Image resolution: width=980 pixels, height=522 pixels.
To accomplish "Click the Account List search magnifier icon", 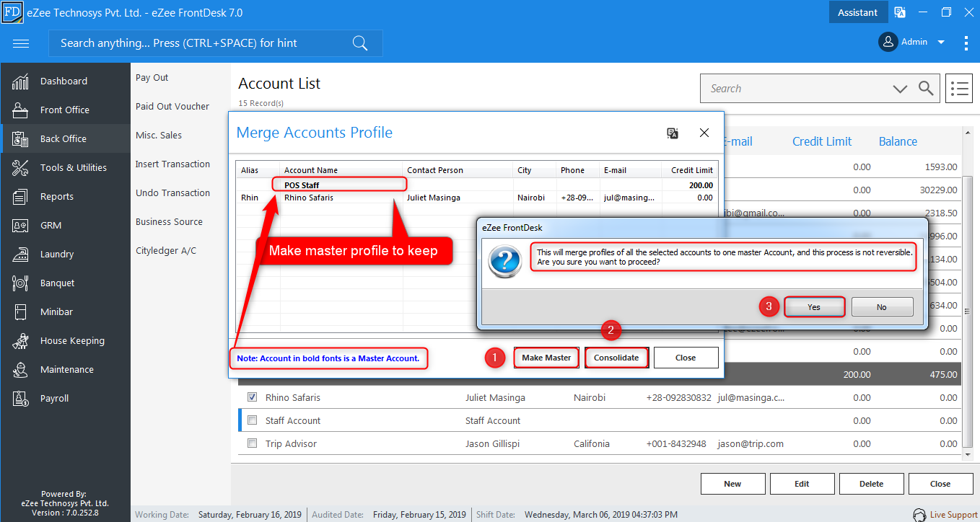I will [926, 89].
